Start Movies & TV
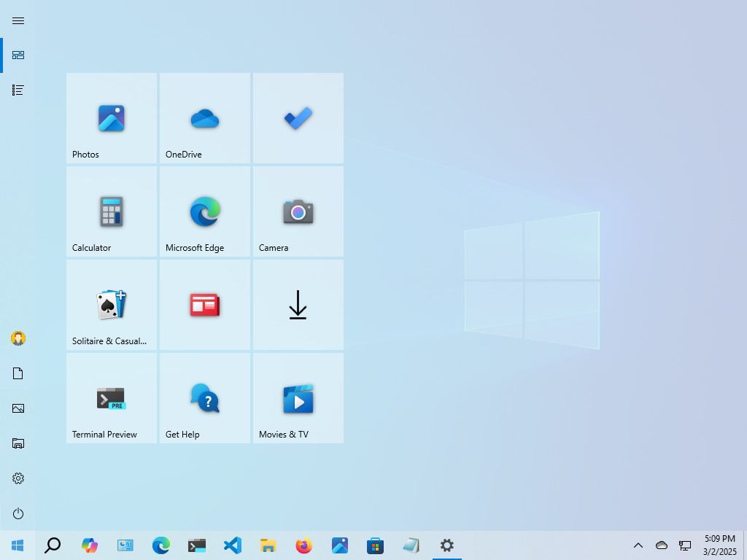This screenshot has height=560, width=747. pos(298,398)
